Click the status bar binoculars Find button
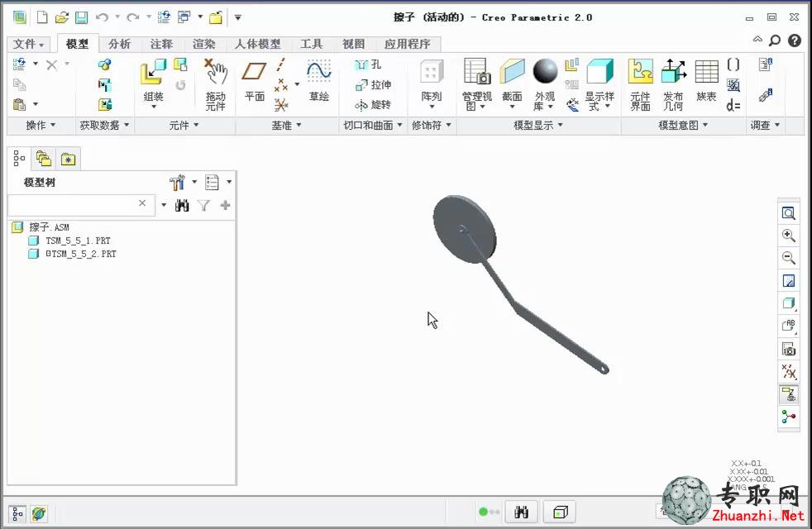The height and width of the screenshot is (529, 812). 522,512
